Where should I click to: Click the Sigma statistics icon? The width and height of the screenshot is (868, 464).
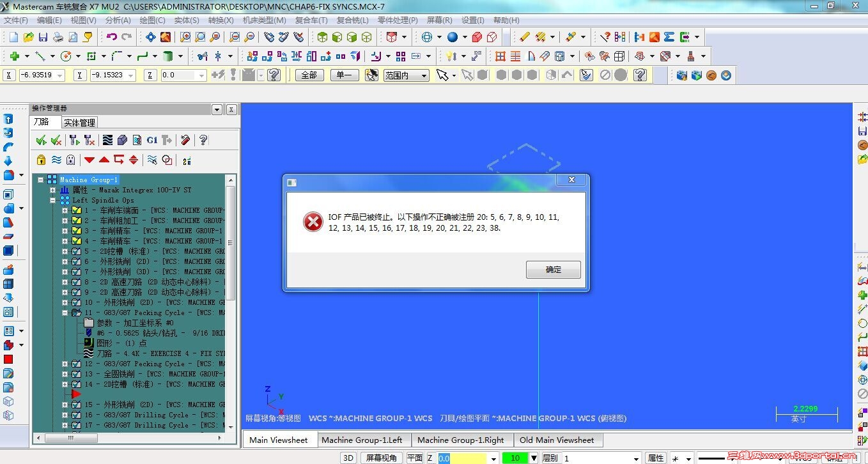pyautogui.click(x=669, y=37)
